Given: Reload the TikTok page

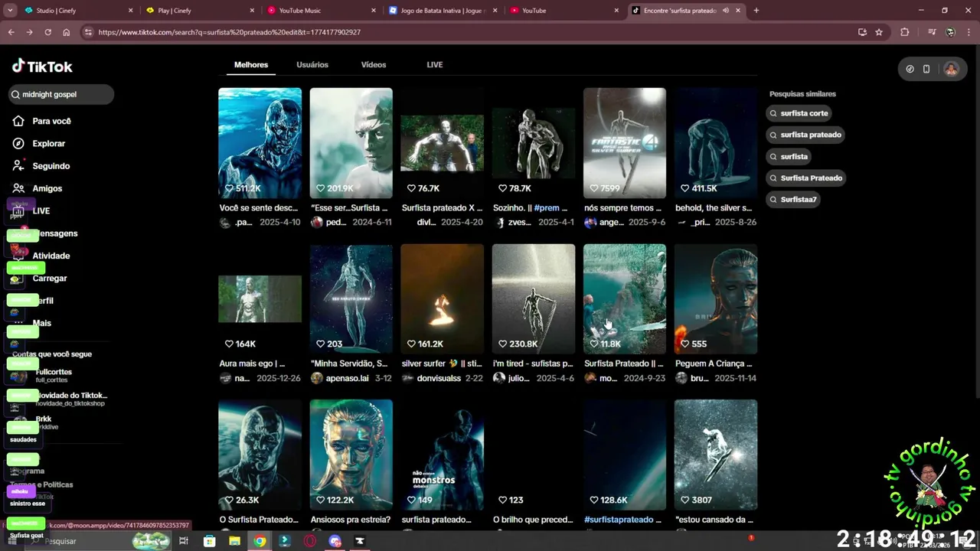Looking at the screenshot, I should point(47,32).
